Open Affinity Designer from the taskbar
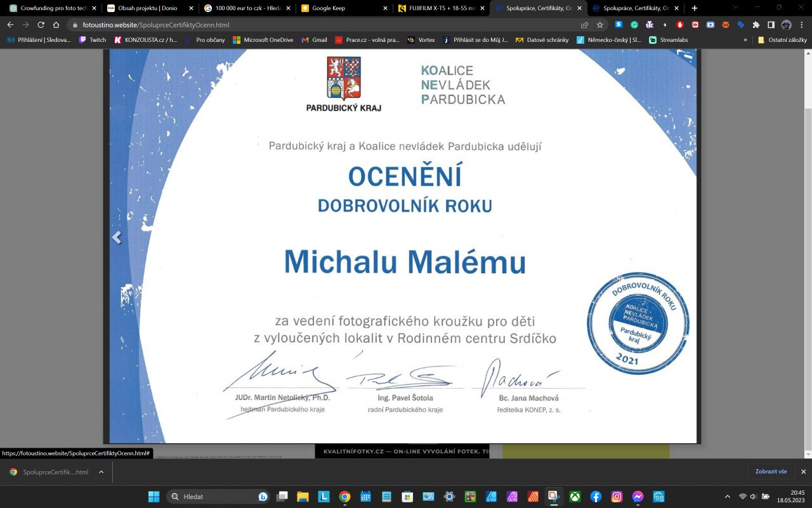 (x=491, y=497)
